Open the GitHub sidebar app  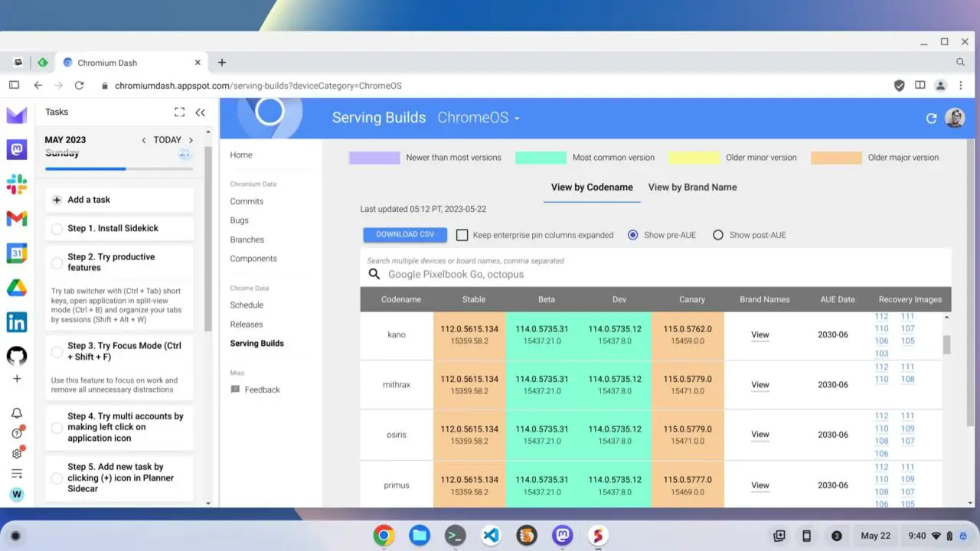pyautogui.click(x=17, y=357)
